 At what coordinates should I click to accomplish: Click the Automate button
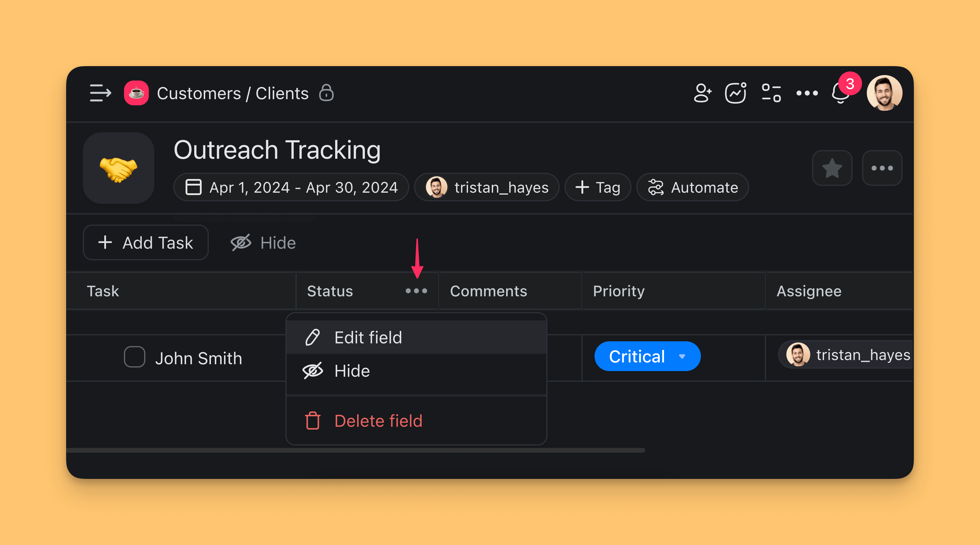[692, 188]
